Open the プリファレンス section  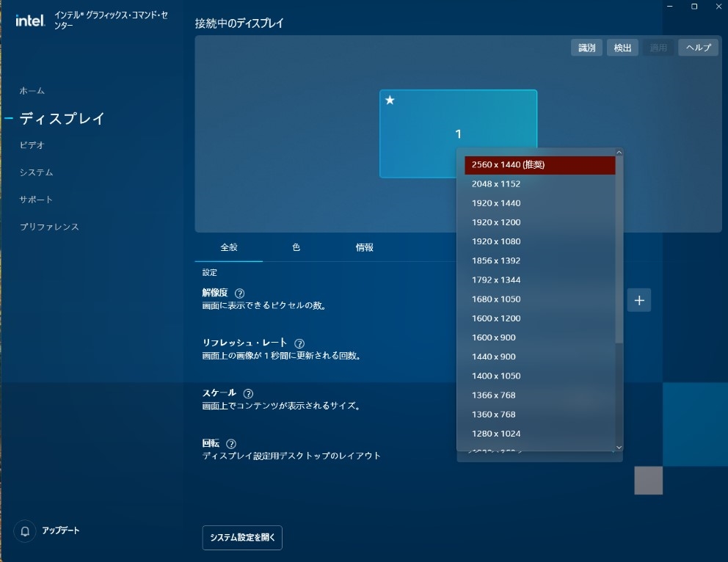tap(49, 227)
